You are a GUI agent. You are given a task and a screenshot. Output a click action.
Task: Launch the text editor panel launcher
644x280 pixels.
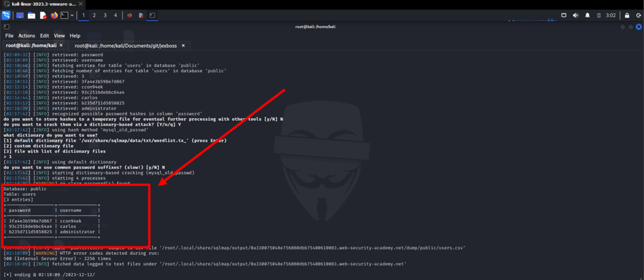pyautogui.click(x=43, y=16)
